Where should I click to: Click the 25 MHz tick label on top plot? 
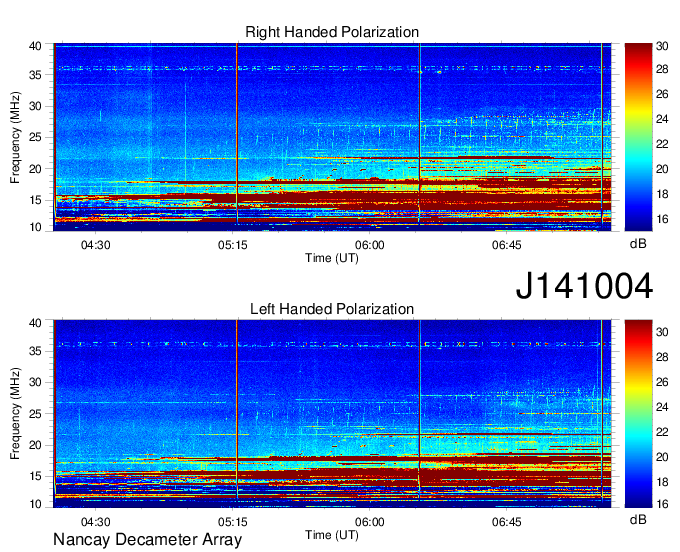coord(35,137)
